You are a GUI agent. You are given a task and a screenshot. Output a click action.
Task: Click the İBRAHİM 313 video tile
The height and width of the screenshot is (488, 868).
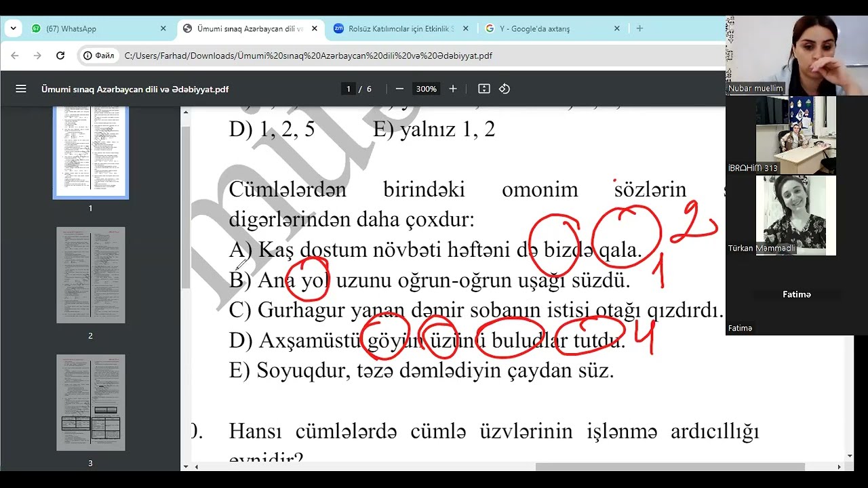pos(796,135)
